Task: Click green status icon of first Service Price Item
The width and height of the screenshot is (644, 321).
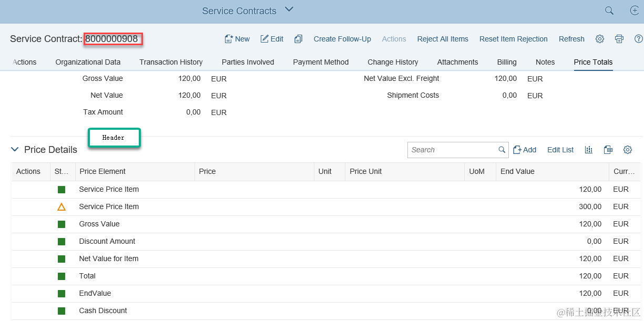Action: [x=62, y=190]
